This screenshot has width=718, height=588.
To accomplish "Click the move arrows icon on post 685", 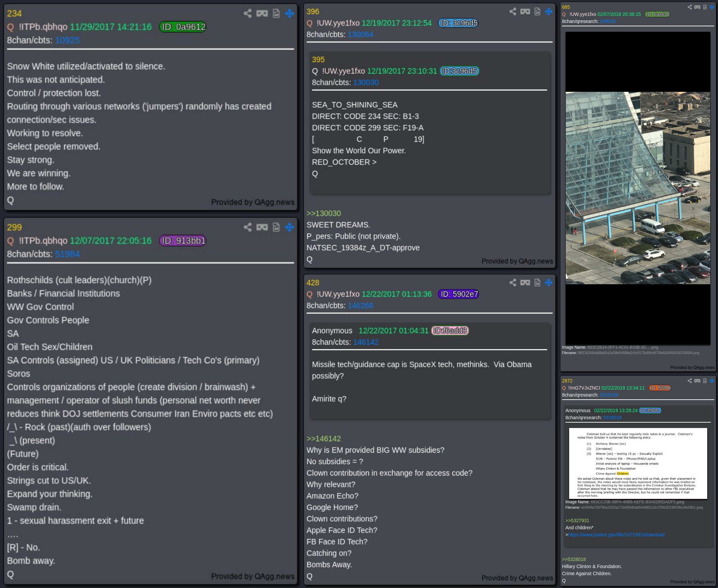I will click(712, 7).
